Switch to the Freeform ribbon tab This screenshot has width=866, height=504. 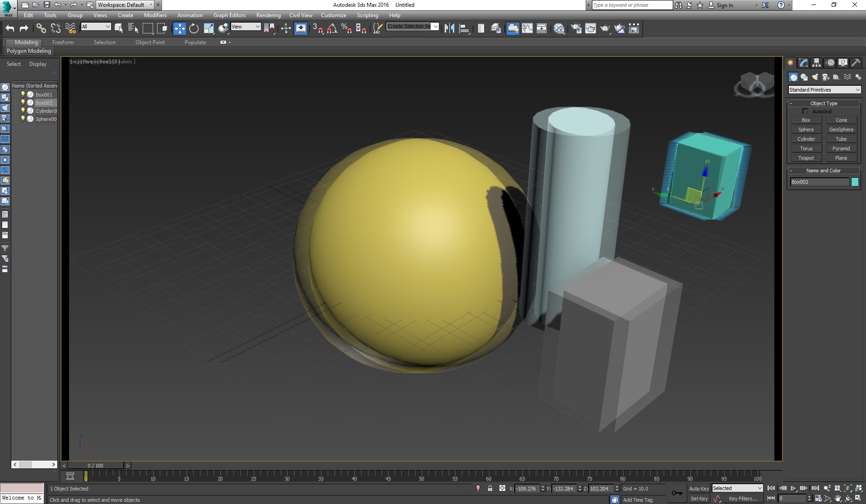click(x=63, y=42)
